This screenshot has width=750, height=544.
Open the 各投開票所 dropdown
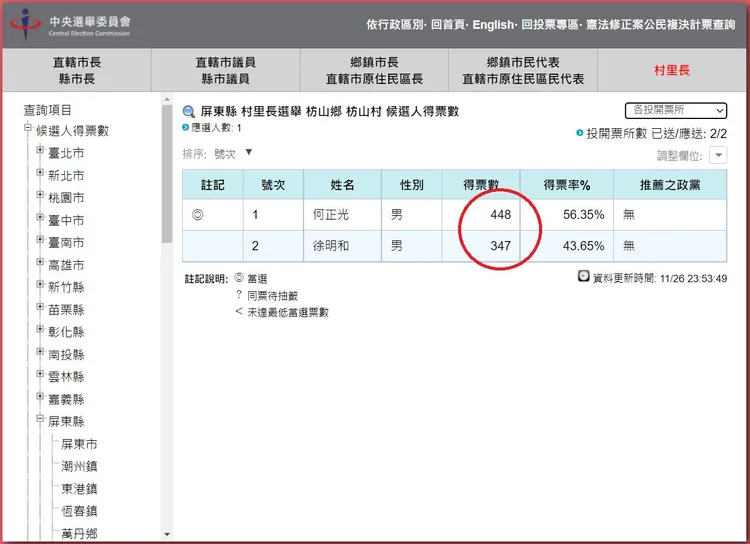(x=677, y=110)
